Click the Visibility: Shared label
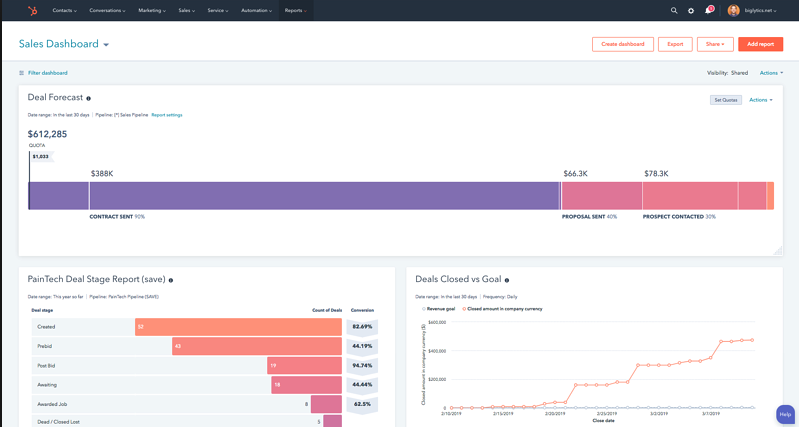This screenshot has height=427, width=799. (x=727, y=73)
